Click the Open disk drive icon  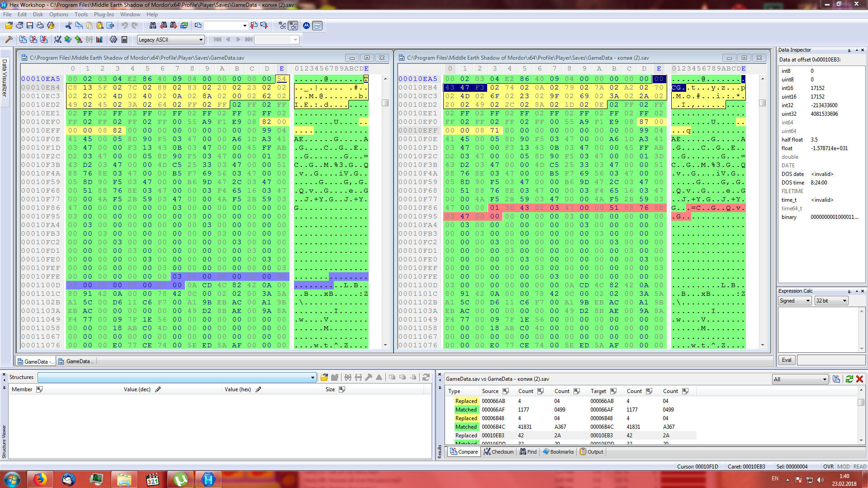pyautogui.click(x=19, y=26)
